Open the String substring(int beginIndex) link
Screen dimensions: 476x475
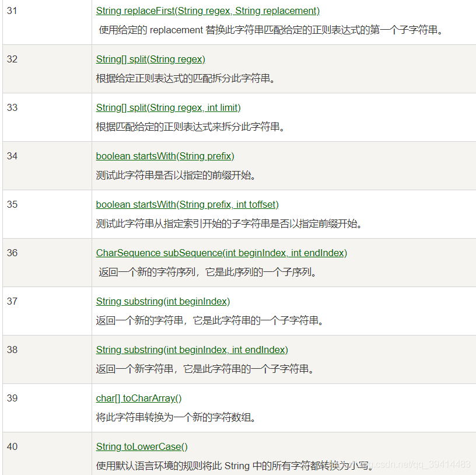point(163,302)
